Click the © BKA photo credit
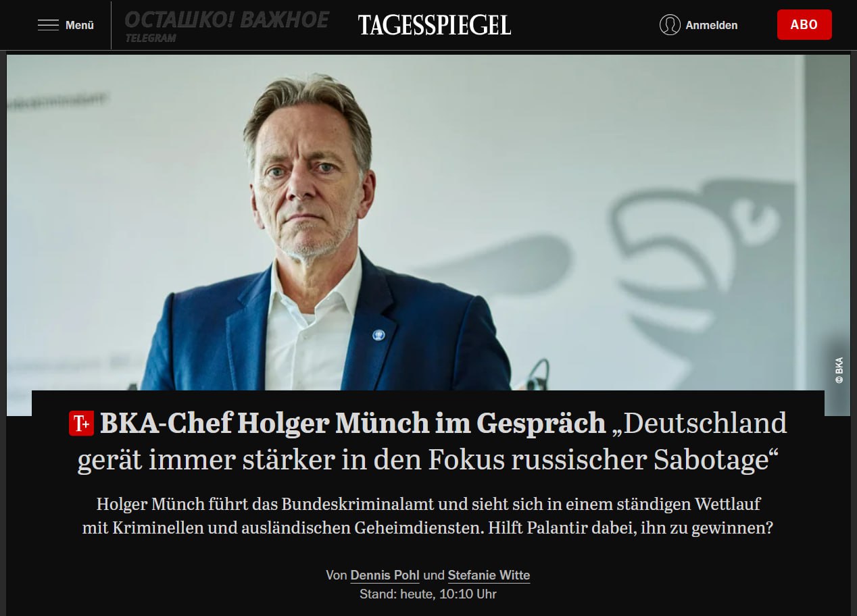The image size is (857, 616). [839, 370]
